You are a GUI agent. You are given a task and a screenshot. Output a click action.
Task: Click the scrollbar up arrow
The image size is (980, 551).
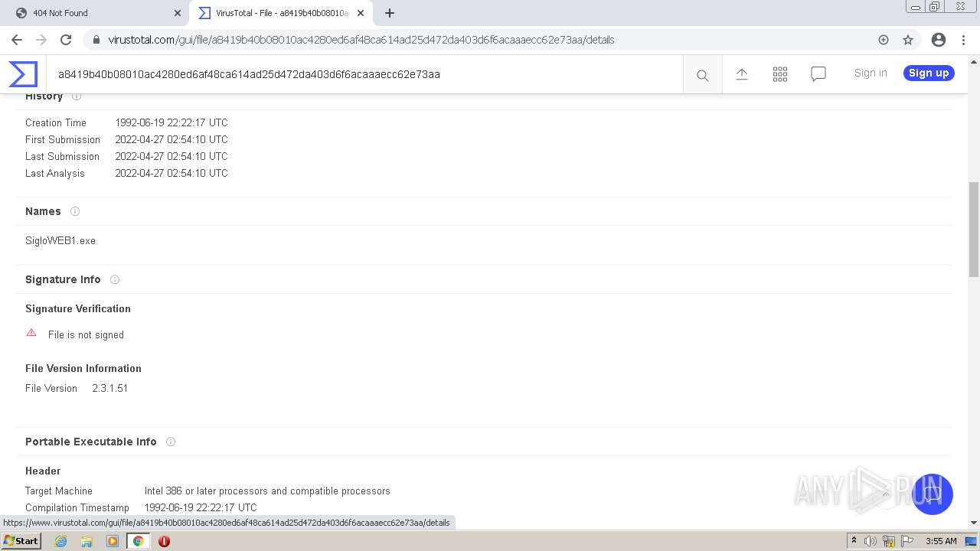point(974,60)
